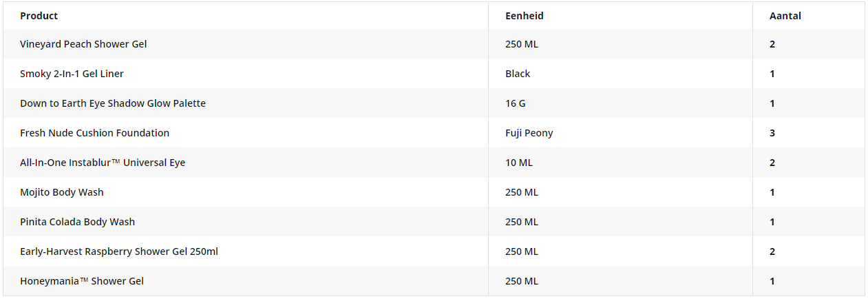Click All-In-One Instablur Universal Eye entry

(103, 163)
